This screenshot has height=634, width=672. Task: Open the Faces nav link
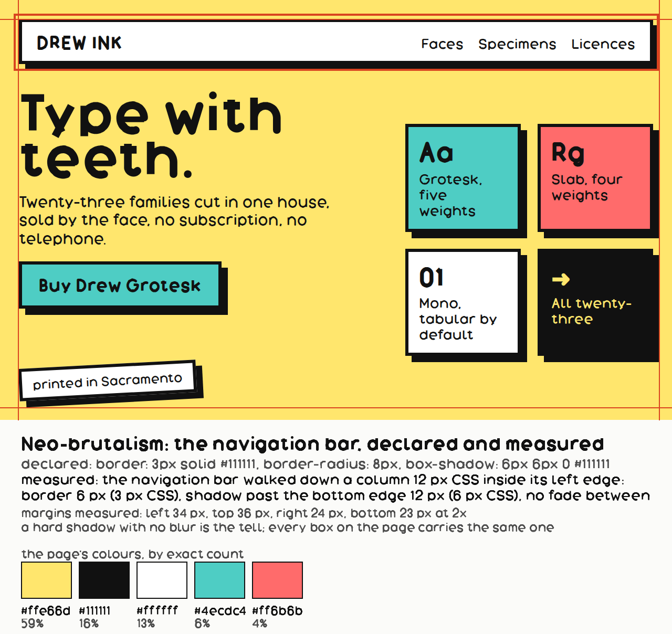pos(442,44)
